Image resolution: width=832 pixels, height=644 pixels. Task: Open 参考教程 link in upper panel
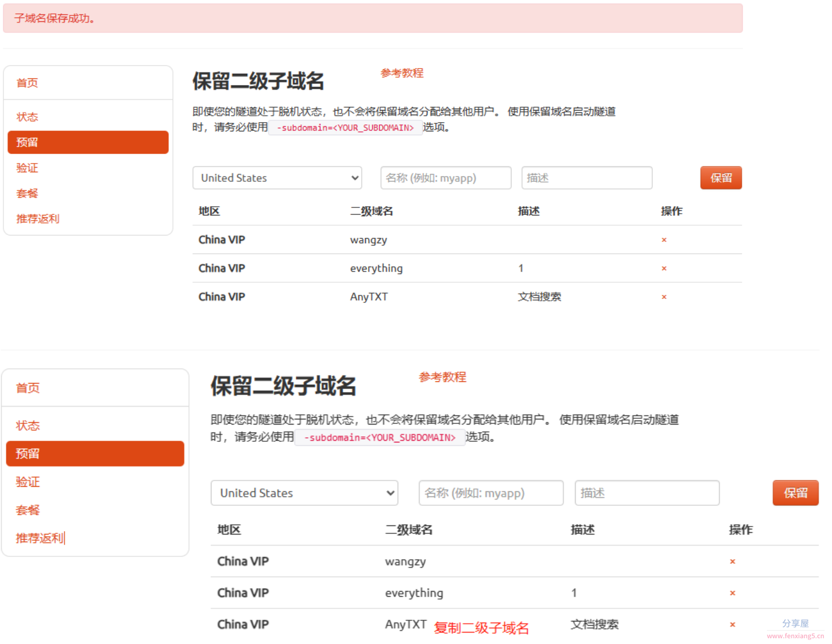402,73
